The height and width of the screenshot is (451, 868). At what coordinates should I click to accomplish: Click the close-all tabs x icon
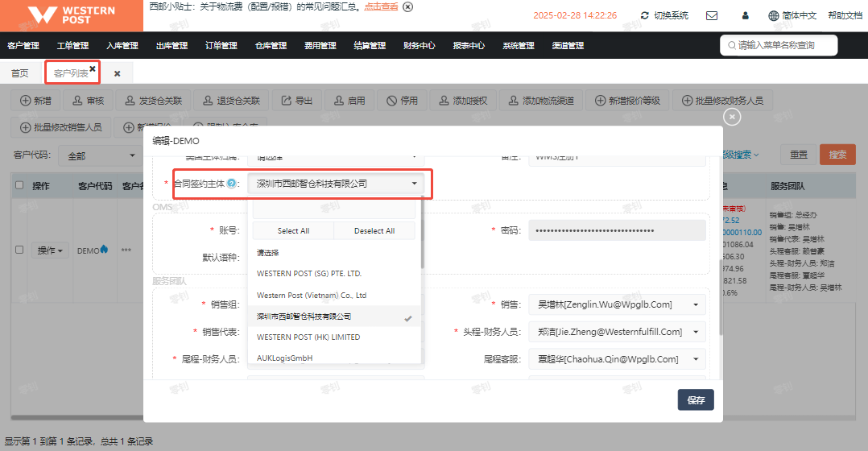point(117,73)
